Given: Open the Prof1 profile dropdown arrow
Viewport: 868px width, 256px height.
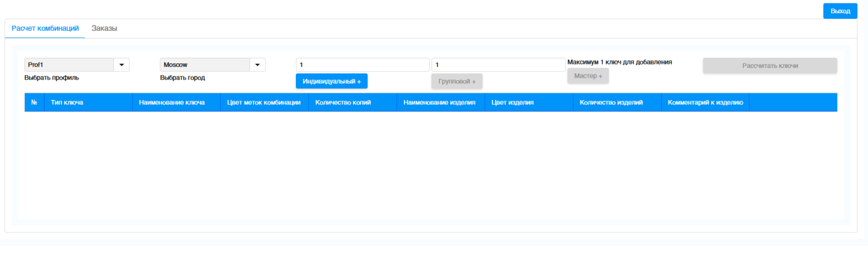Looking at the screenshot, I should [121, 65].
